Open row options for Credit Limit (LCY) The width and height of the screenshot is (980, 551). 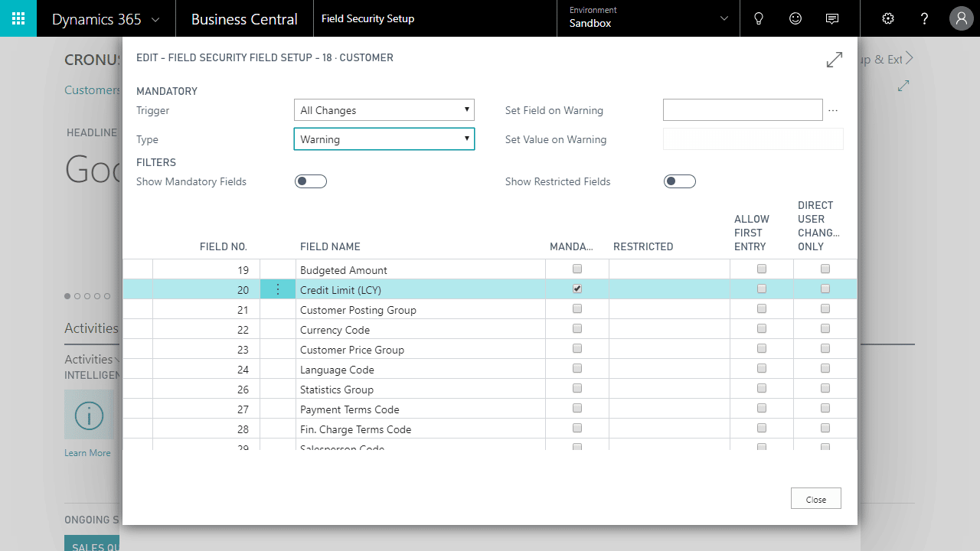click(278, 290)
